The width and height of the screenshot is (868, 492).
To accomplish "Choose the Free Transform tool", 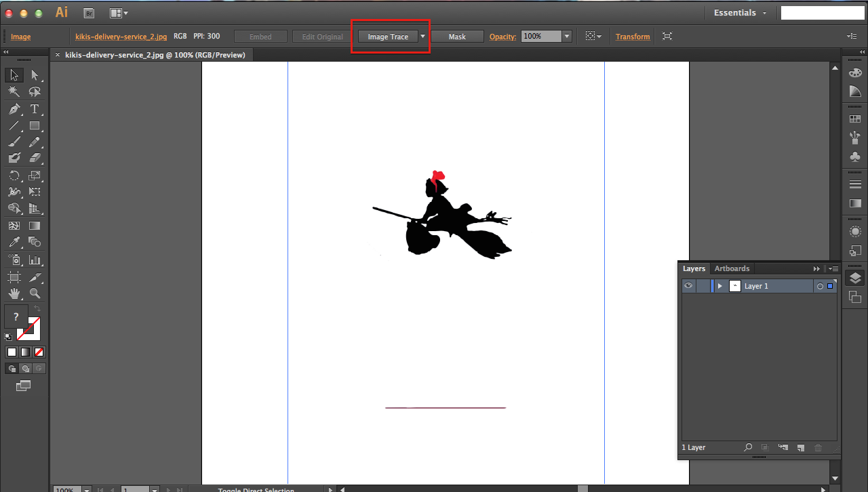I will pyautogui.click(x=35, y=192).
